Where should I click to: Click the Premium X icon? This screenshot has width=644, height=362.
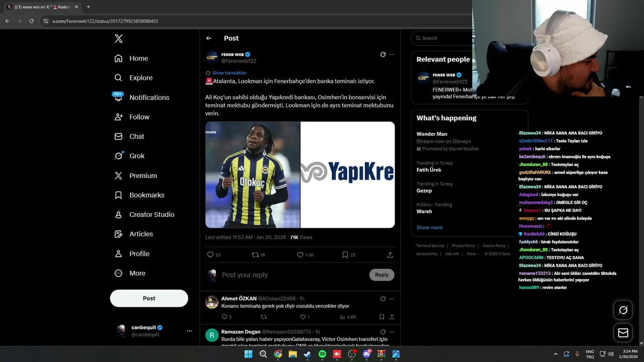tap(118, 175)
